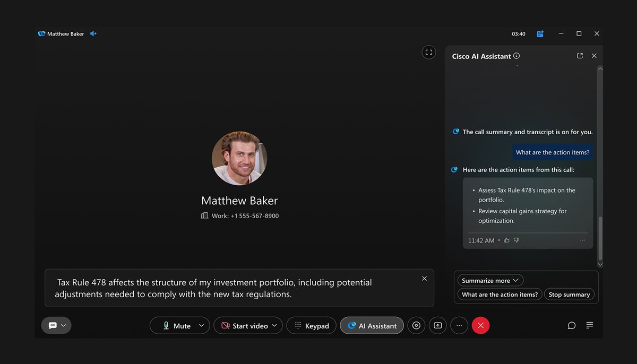Toggle the AI Assistant in the call controls
Screen dimensions: 637x364
click(372, 325)
